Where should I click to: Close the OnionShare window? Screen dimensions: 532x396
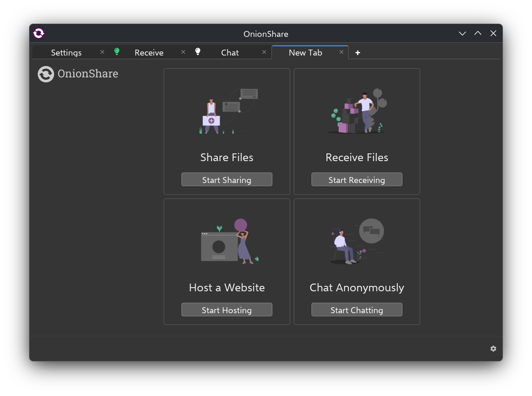[493, 33]
